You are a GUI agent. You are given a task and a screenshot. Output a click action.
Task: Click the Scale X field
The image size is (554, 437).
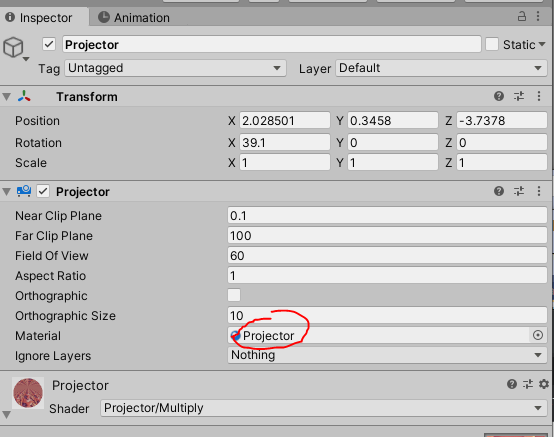(x=285, y=163)
